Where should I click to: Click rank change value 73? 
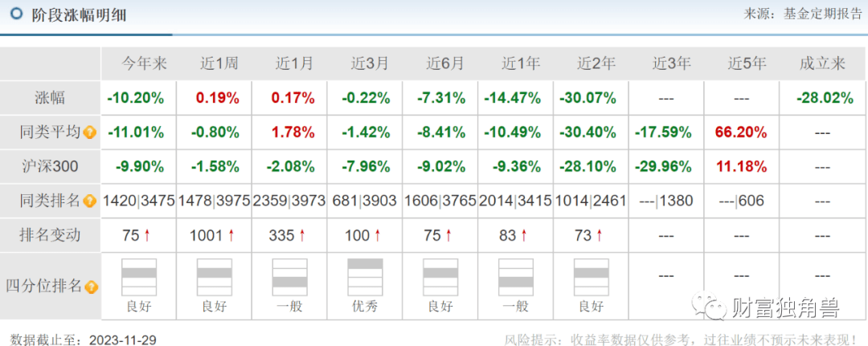point(583,235)
